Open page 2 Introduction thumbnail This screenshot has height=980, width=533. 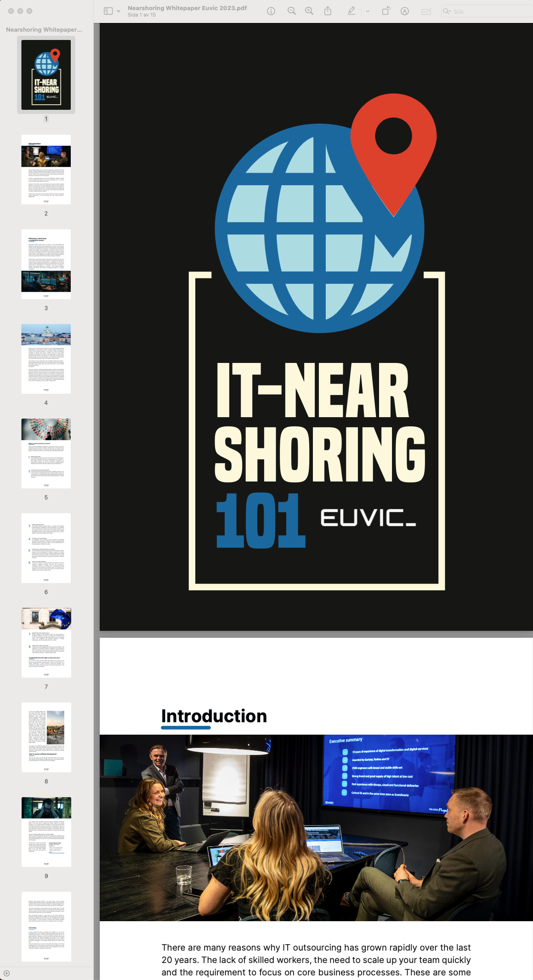[x=46, y=170]
